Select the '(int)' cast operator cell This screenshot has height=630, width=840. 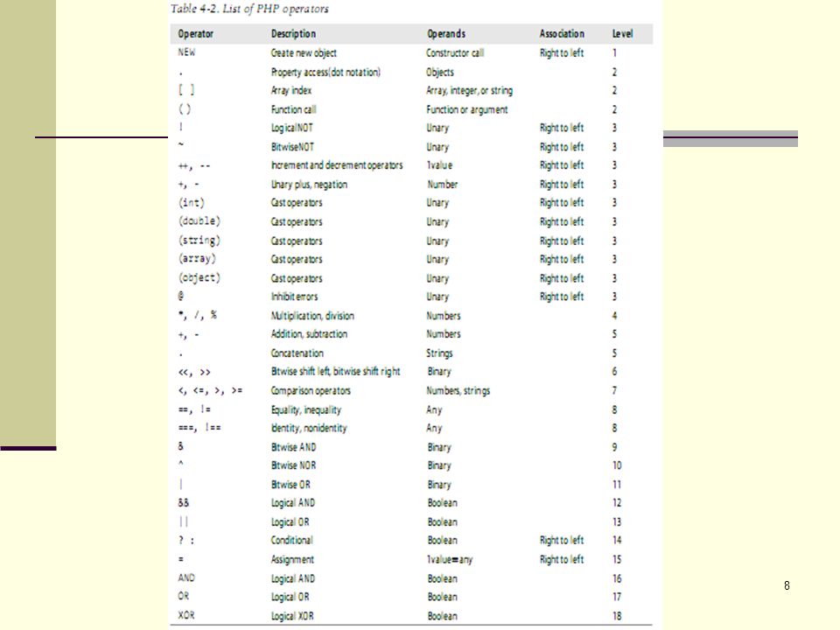(192, 203)
